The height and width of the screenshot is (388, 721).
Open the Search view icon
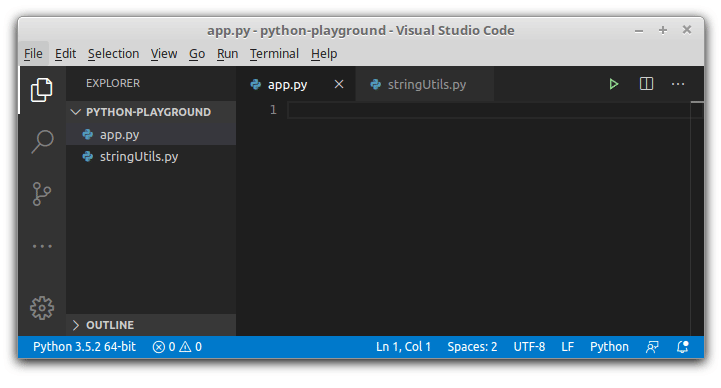click(x=42, y=142)
